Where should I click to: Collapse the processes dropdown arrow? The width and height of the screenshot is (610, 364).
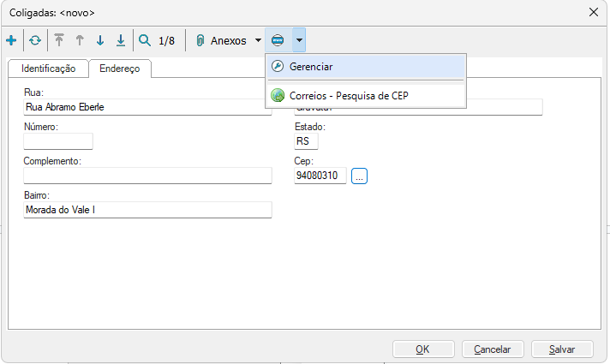[x=298, y=40]
